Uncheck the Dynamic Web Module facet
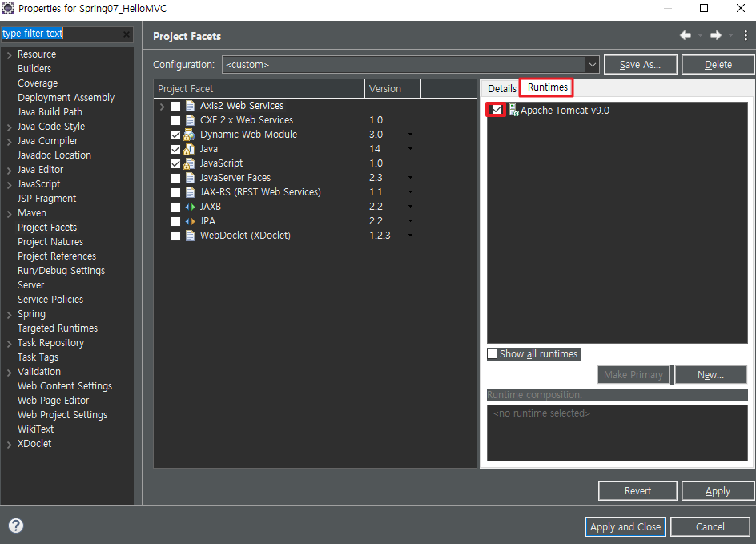This screenshot has width=756, height=544. 176,135
